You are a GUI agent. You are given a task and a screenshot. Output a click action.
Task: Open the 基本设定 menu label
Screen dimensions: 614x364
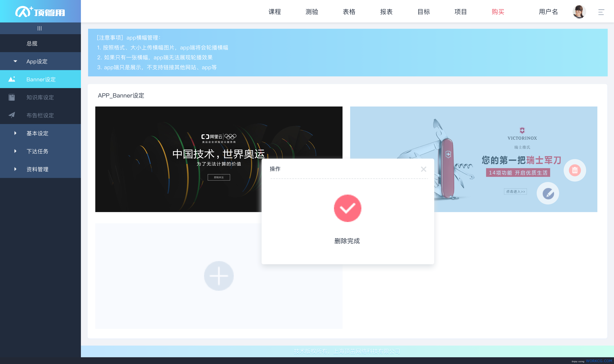tap(37, 133)
